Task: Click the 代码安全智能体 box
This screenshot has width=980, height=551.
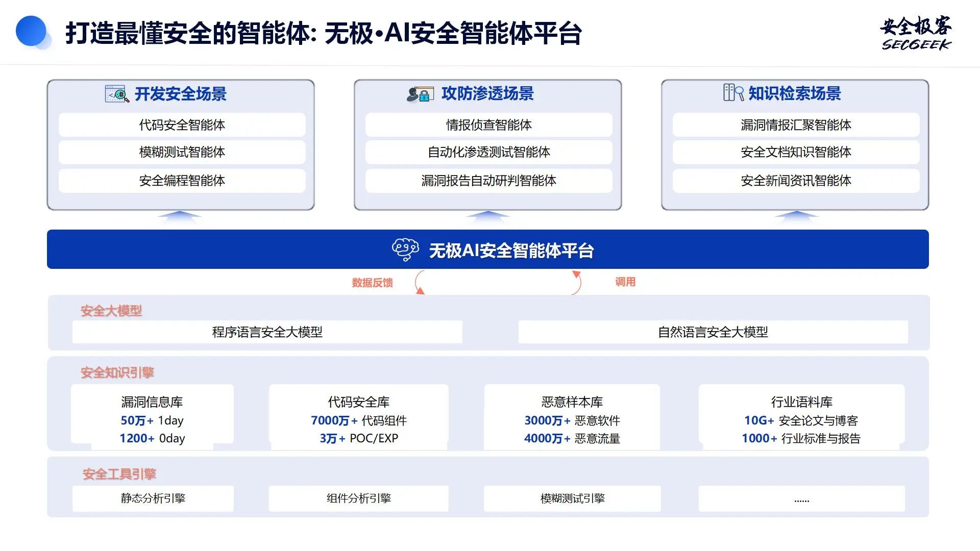Action: 182,125
